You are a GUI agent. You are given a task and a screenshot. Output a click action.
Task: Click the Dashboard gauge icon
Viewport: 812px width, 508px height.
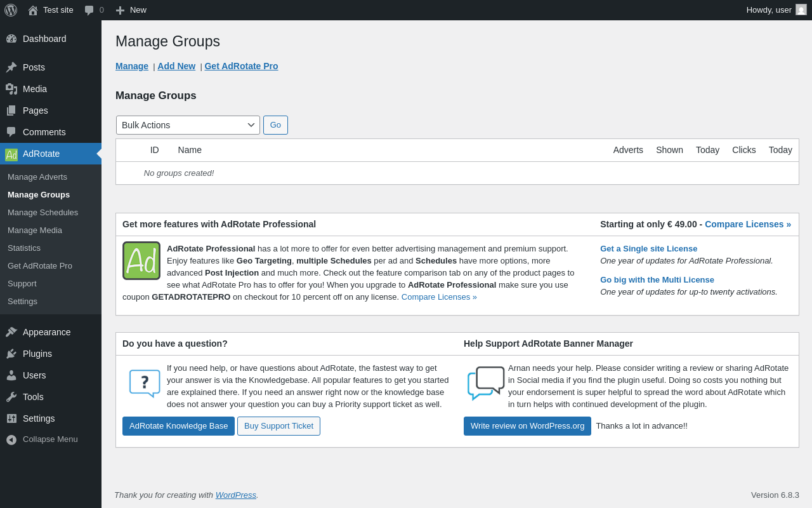coord(11,39)
